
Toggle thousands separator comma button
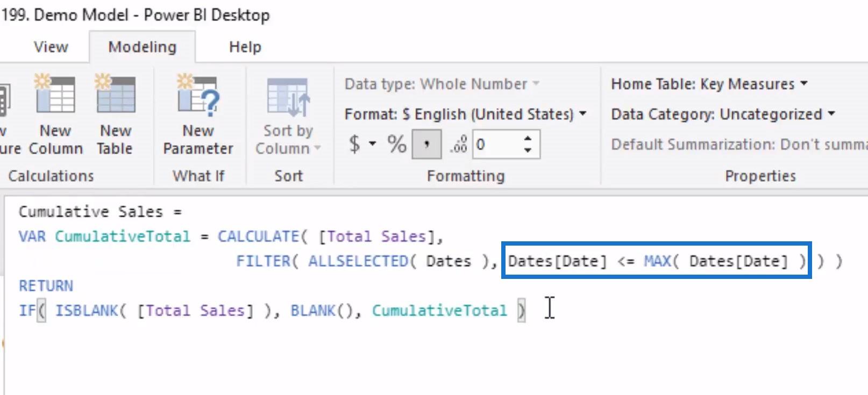426,144
